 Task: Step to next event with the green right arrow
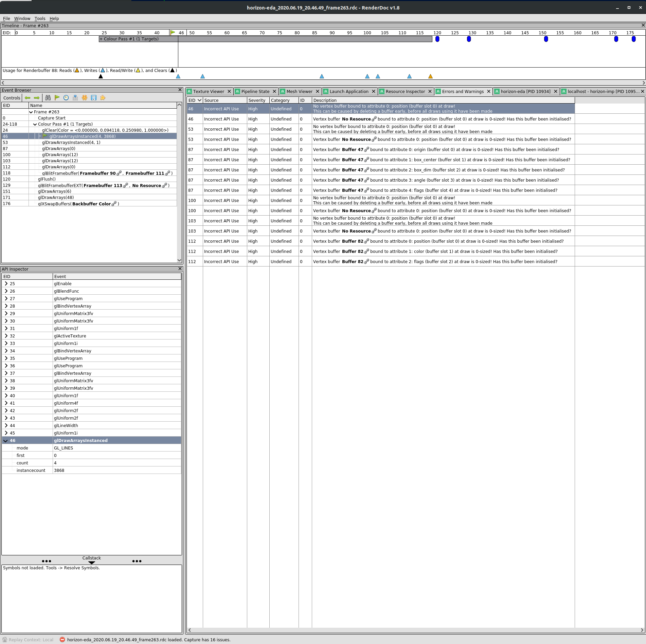click(x=37, y=98)
